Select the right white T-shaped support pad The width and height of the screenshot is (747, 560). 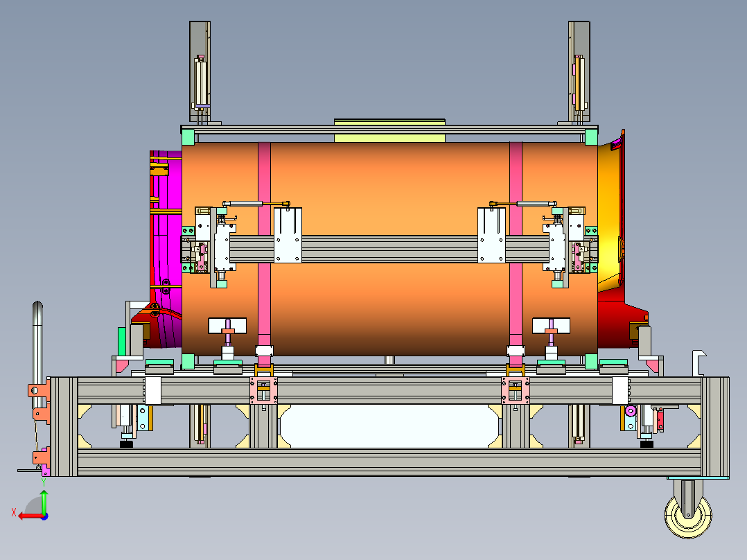pyautogui.click(x=551, y=326)
